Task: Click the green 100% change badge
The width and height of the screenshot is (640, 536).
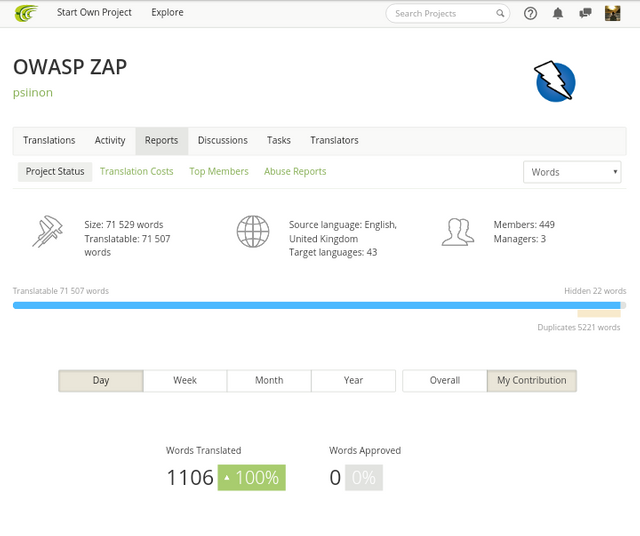Action: pyautogui.click(x=251, y=478)
